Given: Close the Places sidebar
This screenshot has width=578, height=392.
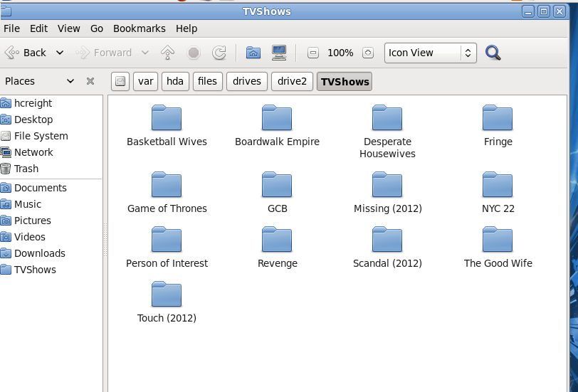Looking at the screenshot, I should [x=90, y=81].
